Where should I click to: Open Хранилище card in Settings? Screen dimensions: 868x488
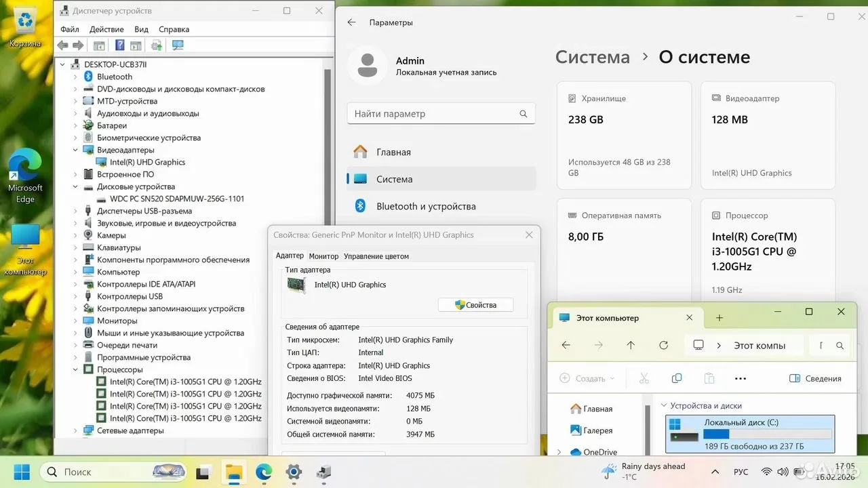624,136
